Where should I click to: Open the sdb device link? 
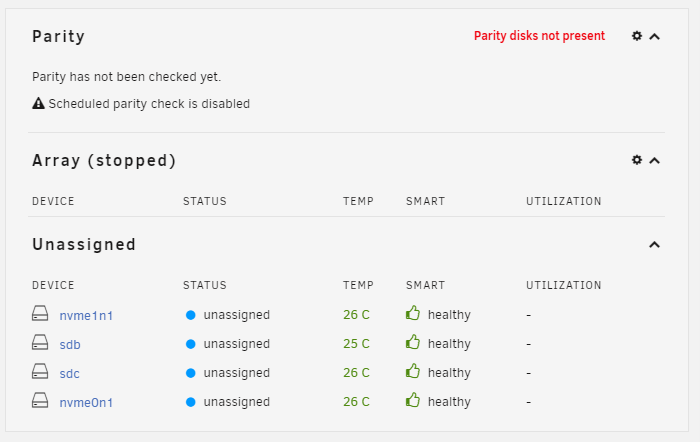click(70, 345)
